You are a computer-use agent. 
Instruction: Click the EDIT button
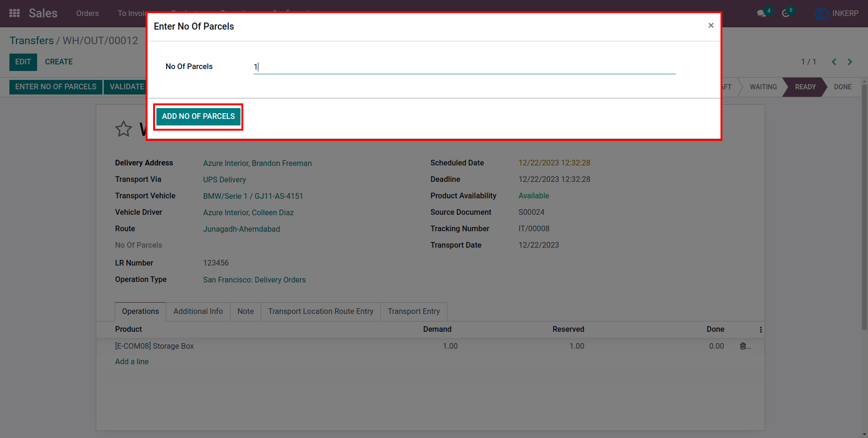tap(23, 62)
